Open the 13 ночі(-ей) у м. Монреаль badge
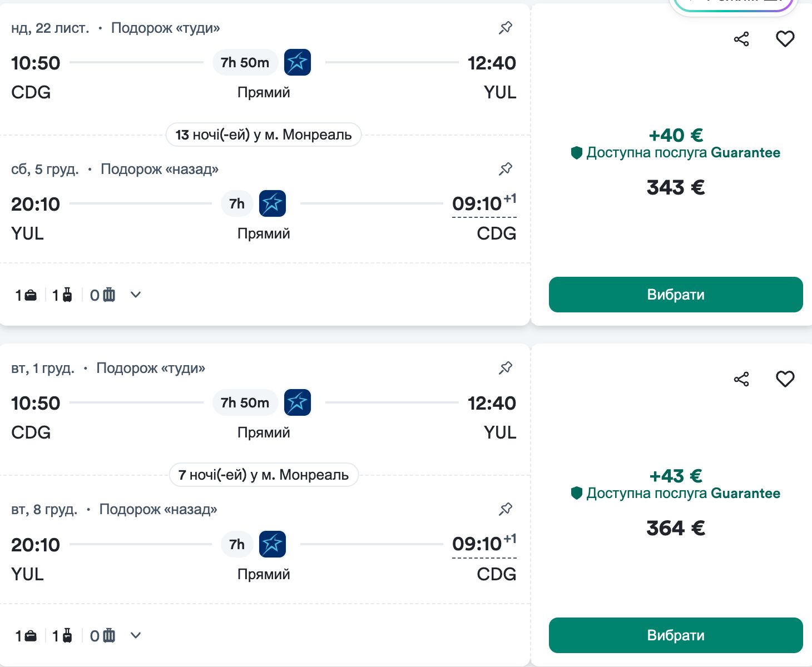This screenshot has height=667, width=812. pos(264,135)
